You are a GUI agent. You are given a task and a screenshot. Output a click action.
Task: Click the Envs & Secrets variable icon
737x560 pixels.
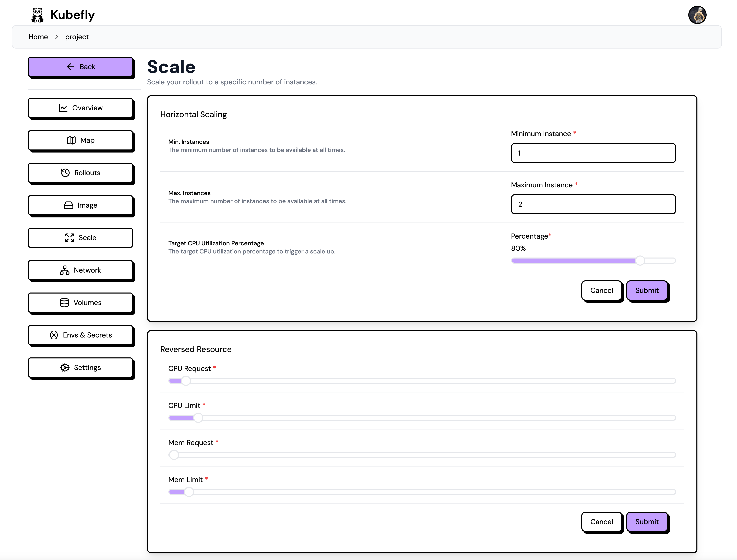(x=54, y=335)
